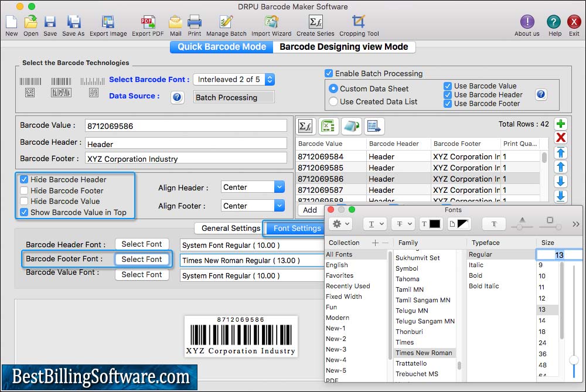Viewport: 586px width, 392px height.
Task: Switch to Barcode Designing view Mode tab
Action: coord(344,47)
